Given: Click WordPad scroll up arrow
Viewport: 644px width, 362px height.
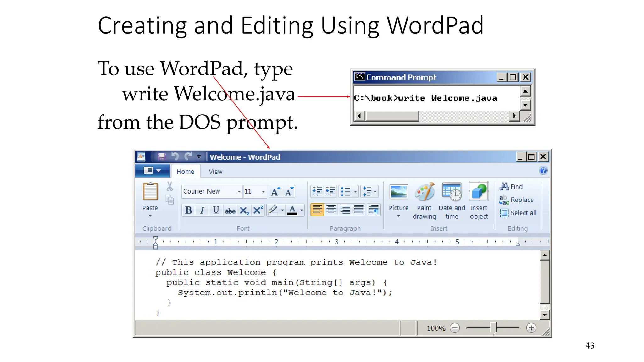Looking at the screenshot, I should [545, 256].
